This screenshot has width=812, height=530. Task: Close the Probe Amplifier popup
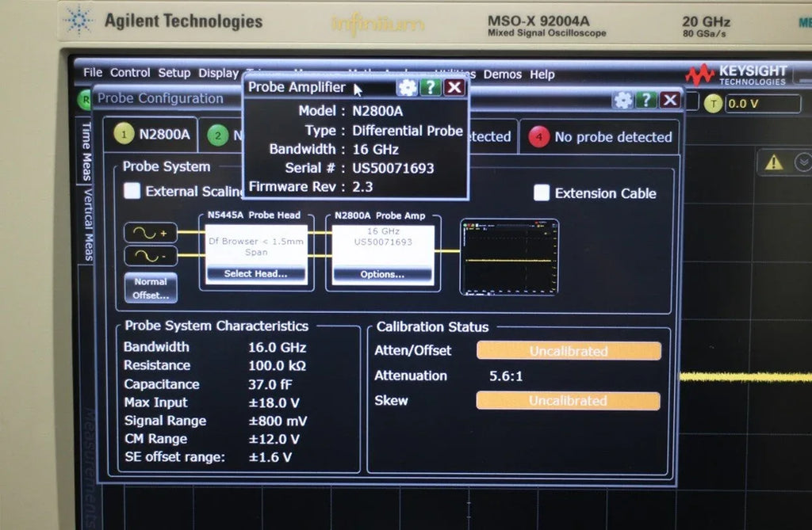pyautogui.click(x=454, y=87)
